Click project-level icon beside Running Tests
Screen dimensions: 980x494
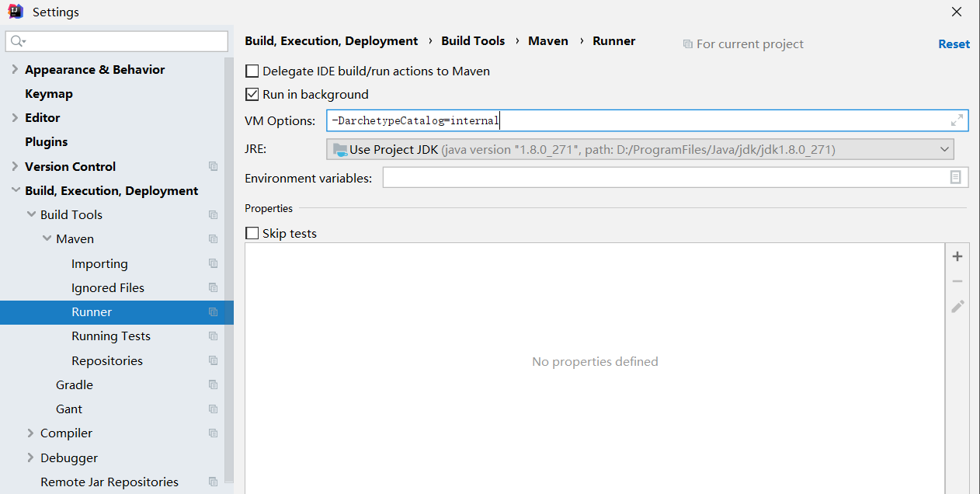point(213,336)
